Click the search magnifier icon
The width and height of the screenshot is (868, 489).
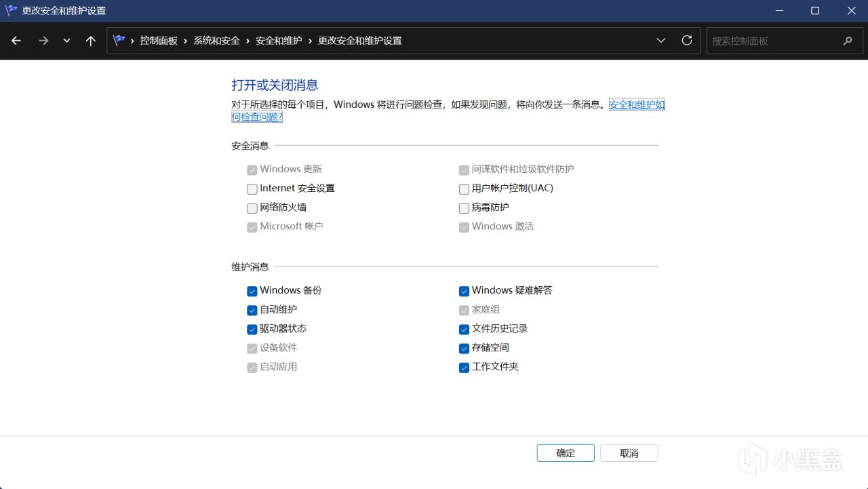[x=848, y=41]
